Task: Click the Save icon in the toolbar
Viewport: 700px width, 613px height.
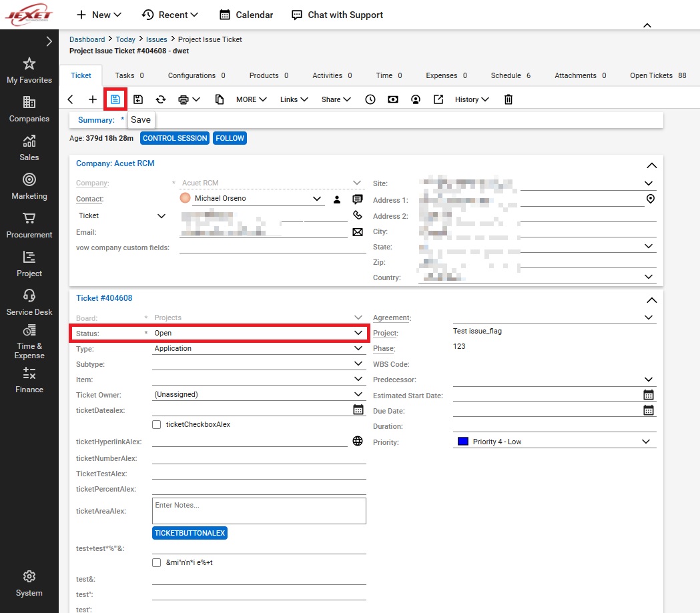Action: [115, 99]
